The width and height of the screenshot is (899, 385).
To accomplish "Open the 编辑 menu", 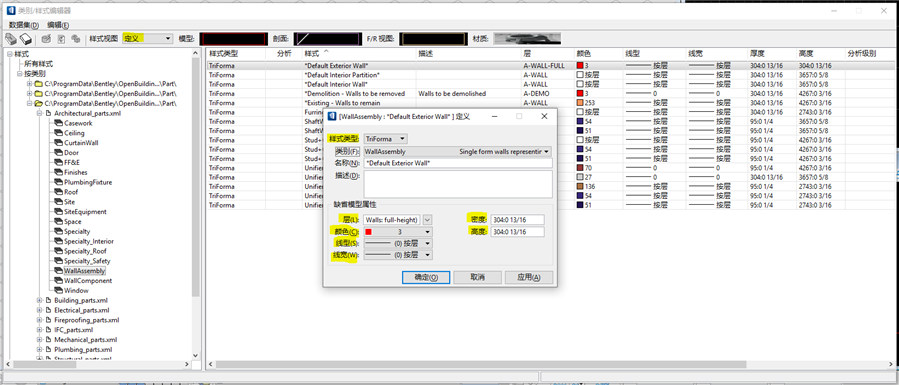I will tap(58, 25).
